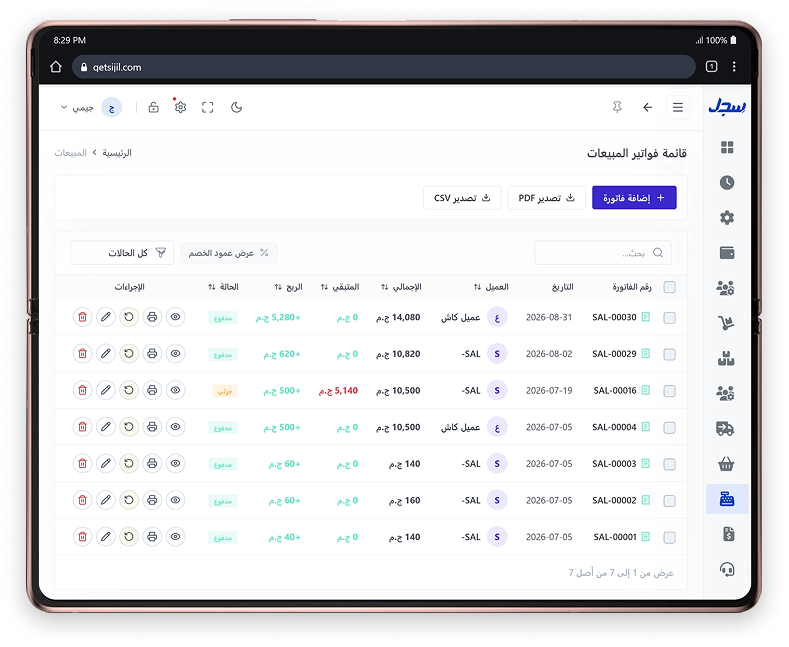Delete invoice SAL-00030 with trash icon
This screenshot has width=789, height=647.
[83, 317]
